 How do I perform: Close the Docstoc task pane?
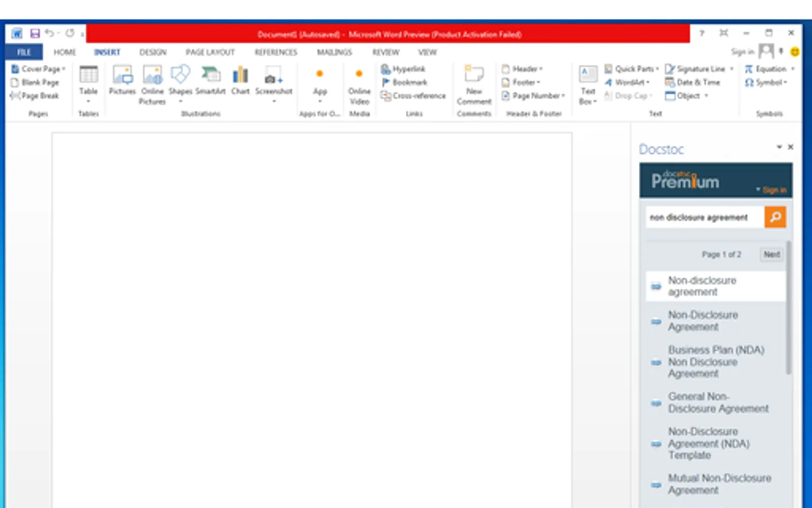coord(791,147)
